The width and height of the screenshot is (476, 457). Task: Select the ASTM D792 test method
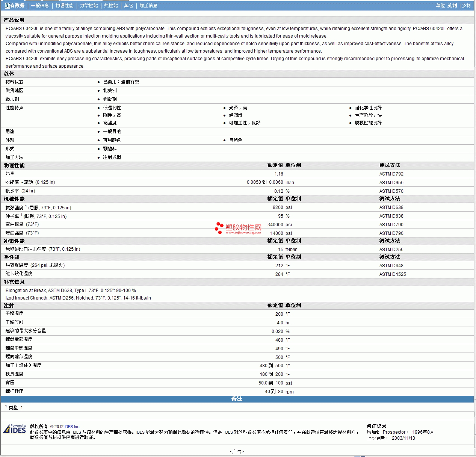(391, 174)
